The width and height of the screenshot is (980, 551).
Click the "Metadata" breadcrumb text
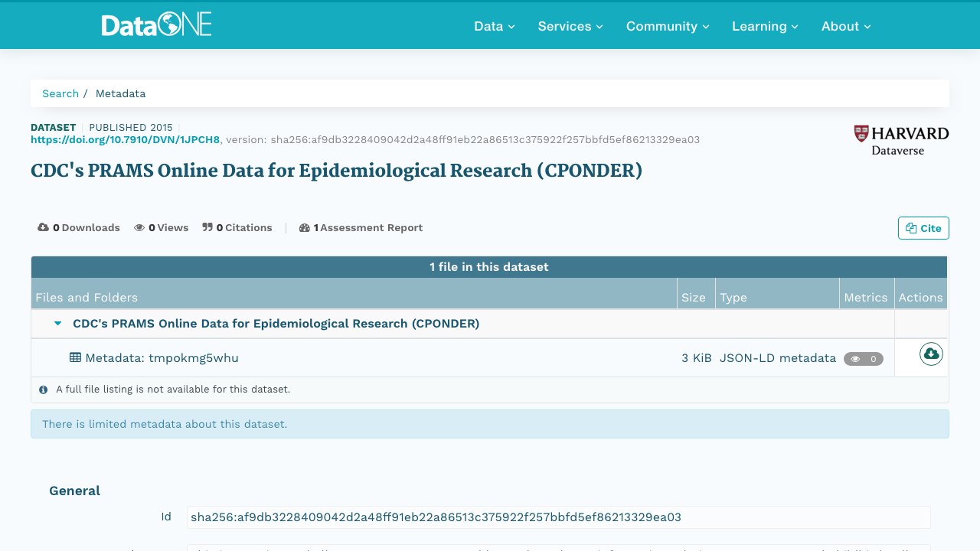click(120, 93)
